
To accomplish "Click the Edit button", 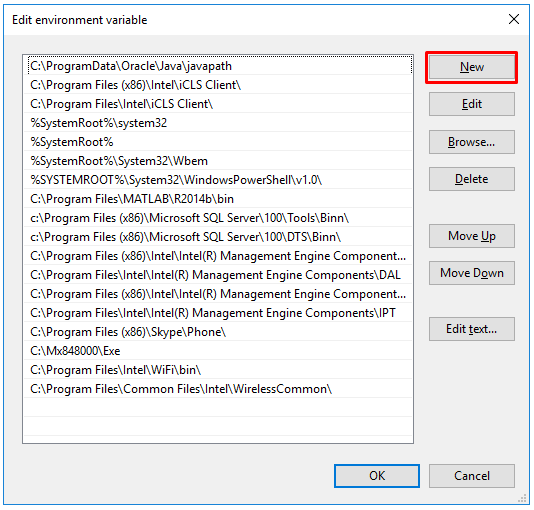I will [471, 104].
